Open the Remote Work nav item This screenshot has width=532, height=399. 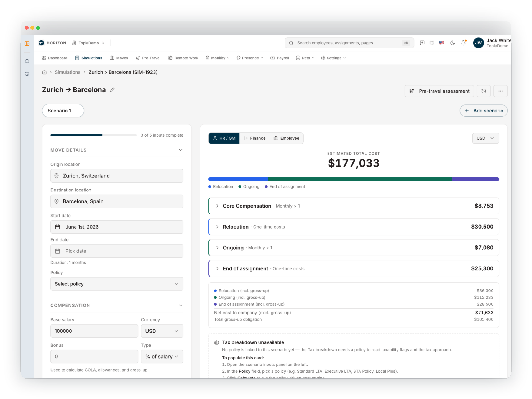(183, 58)
